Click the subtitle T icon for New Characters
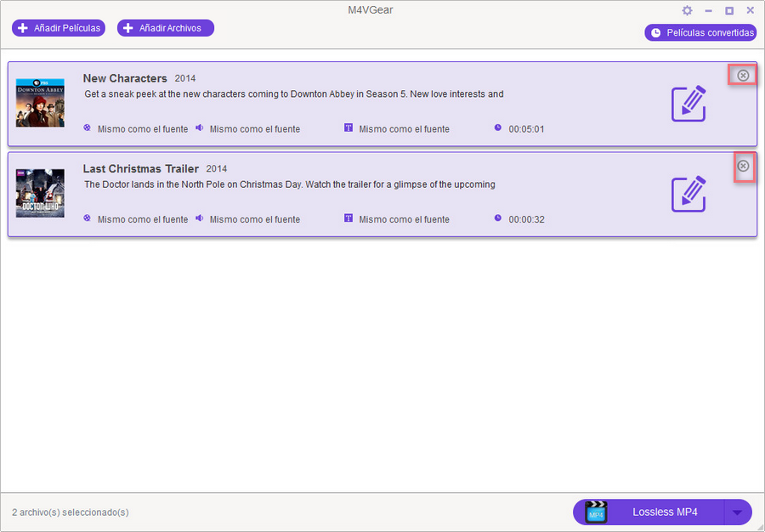 (x=348, y=128)
